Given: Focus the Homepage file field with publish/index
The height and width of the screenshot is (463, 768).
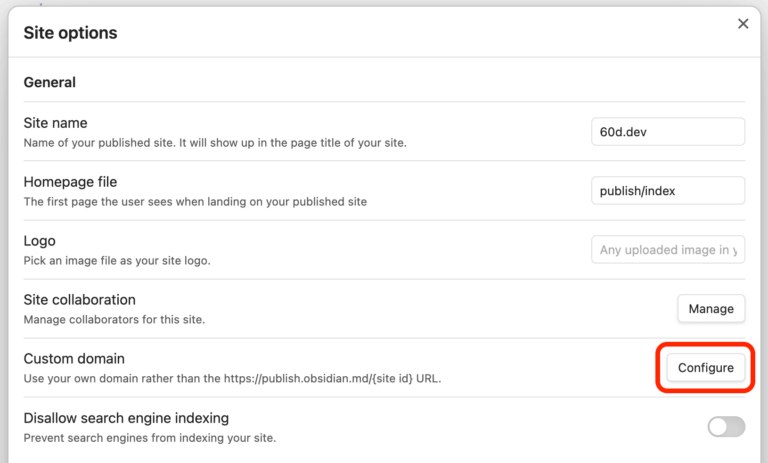Looking at the screenshot, I should (667, 191).
